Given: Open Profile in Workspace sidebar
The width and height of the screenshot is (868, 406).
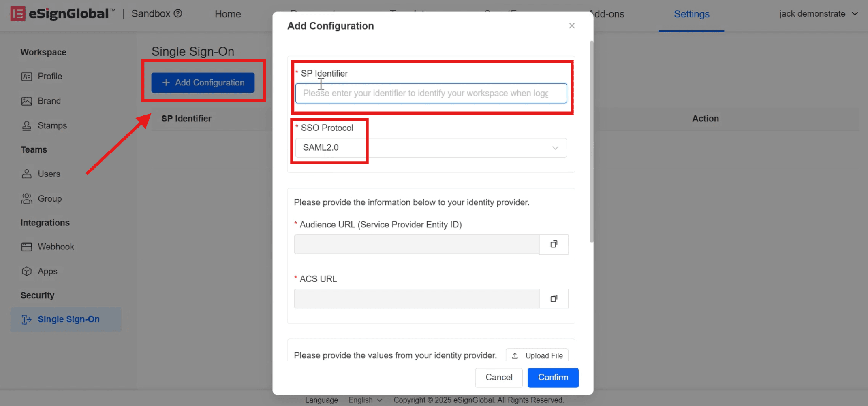Looking at the screenshot, I should (49, 77).
